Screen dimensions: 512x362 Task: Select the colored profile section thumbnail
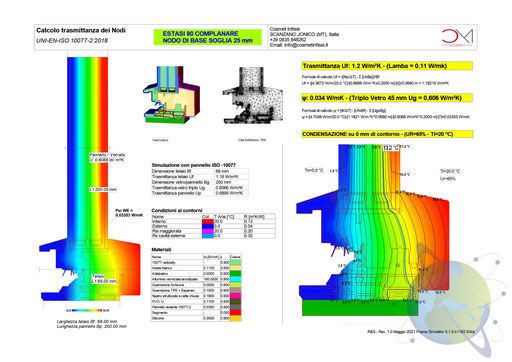(x=171, y=95)
